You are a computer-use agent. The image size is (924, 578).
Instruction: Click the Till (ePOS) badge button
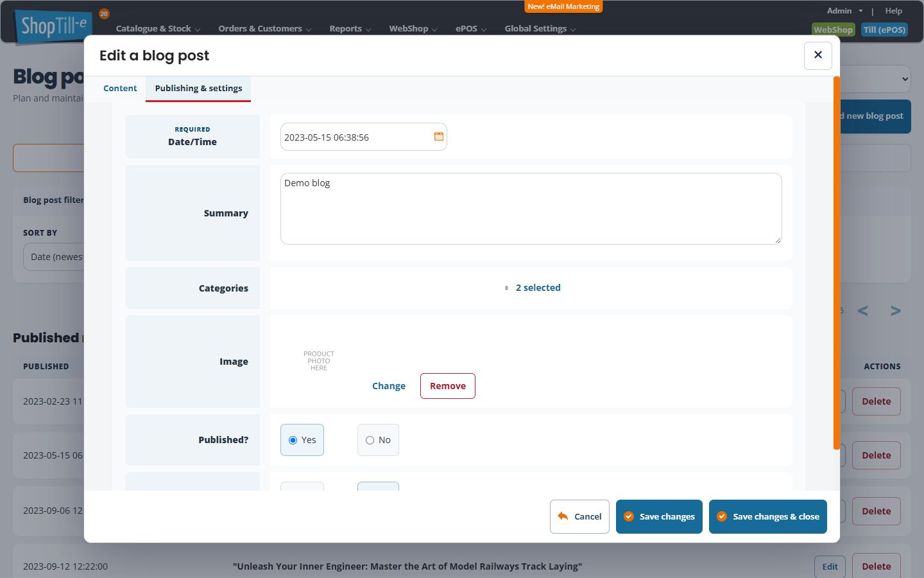(x=884, y=30)
